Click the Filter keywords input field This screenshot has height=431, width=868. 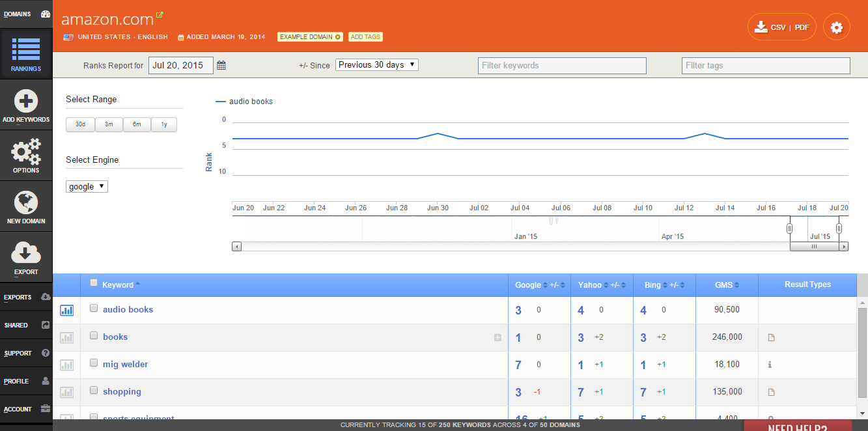562,66
